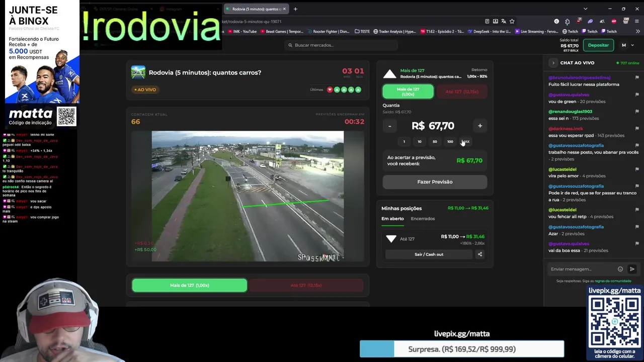Screen dimensions: 644x362
Task: Decrease bet amount with minus button
Action: pos(389,126)
